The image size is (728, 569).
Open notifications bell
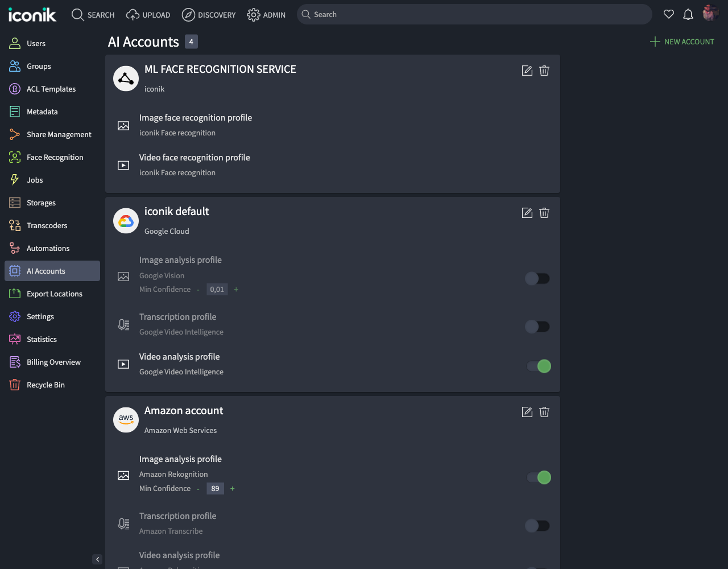688,14
